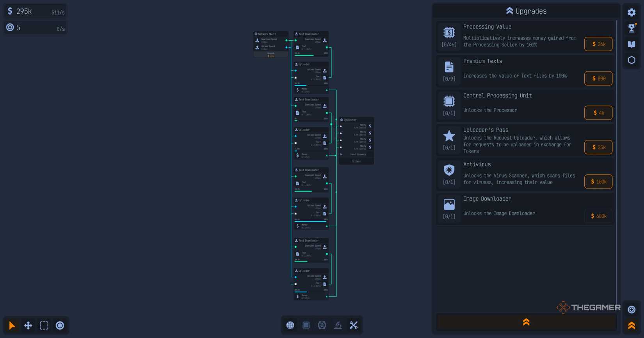Open the globe network category
Viewport: 644px width, 338px height.
point(290,325)
